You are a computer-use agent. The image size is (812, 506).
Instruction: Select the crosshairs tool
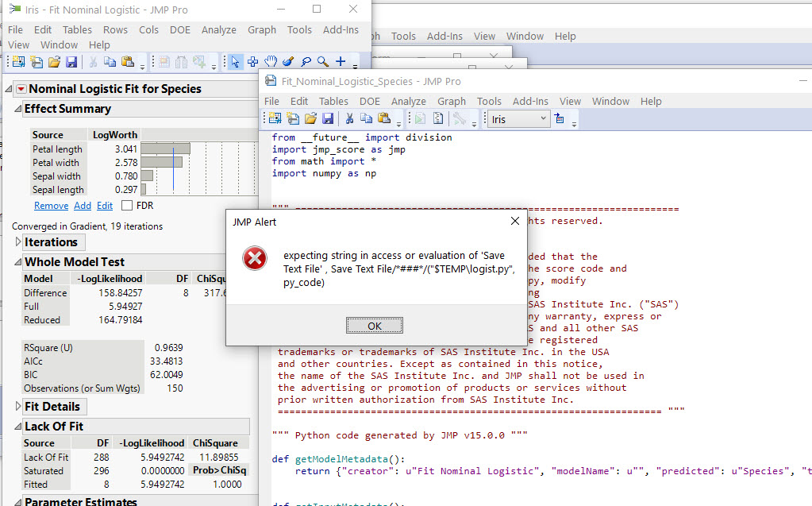tap(341, 62)
